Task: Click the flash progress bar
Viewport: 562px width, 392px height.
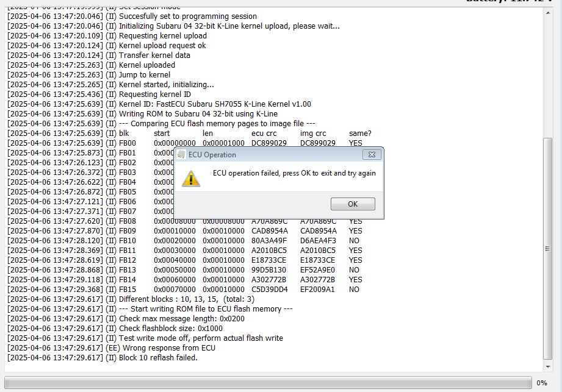Action: tap(267, 383)
